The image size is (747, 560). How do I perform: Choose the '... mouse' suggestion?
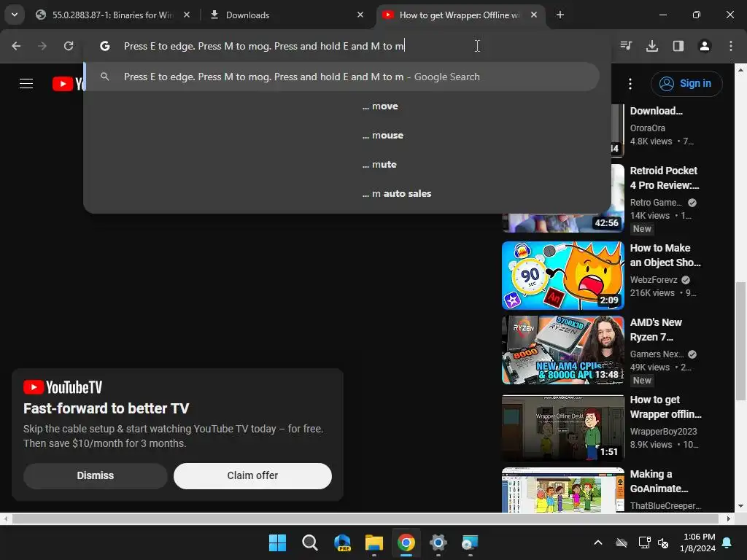382,135
